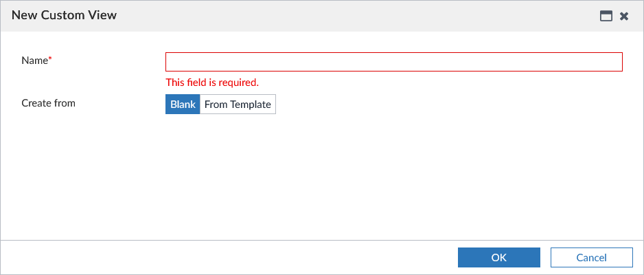Screen dimensions: 644x275
Task: Hit the X icon in dialog header
Action: click(x=624, y=16)
